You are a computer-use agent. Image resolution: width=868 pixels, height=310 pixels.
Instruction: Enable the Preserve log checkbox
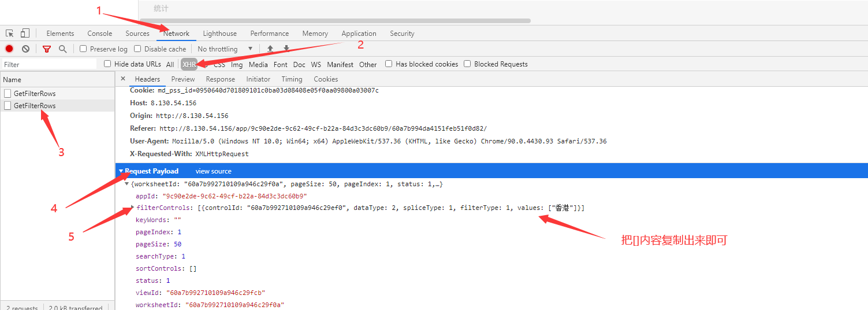click(83, 49)
